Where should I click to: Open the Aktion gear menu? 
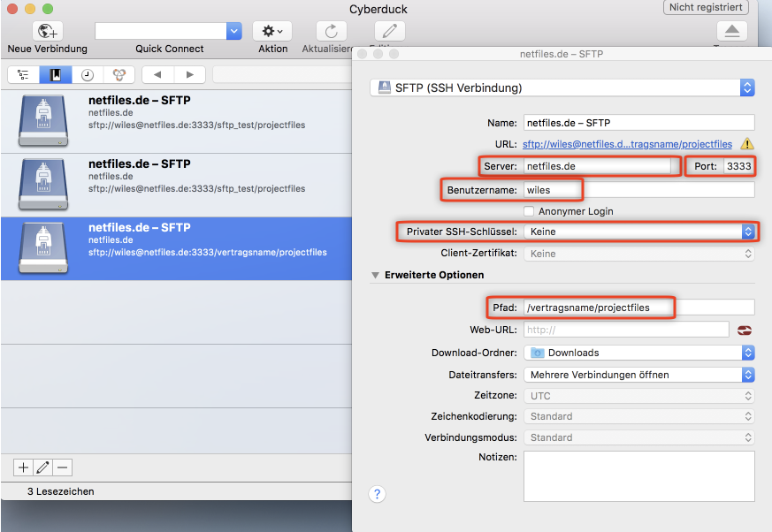[272, 31]
